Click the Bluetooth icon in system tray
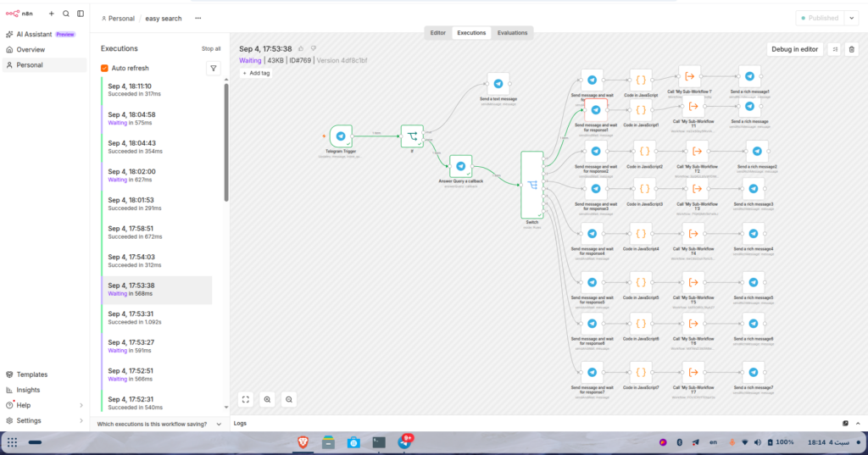The height and width of the screenshot is (455, 868). (x=679, y=443)
